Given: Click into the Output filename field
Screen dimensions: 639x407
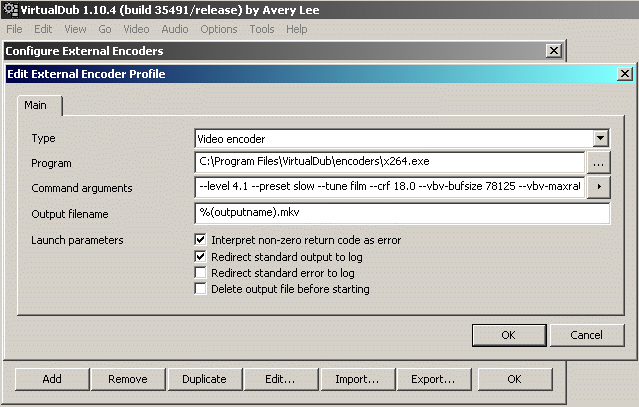Looking at the screenshot, I should pos(402,213).
